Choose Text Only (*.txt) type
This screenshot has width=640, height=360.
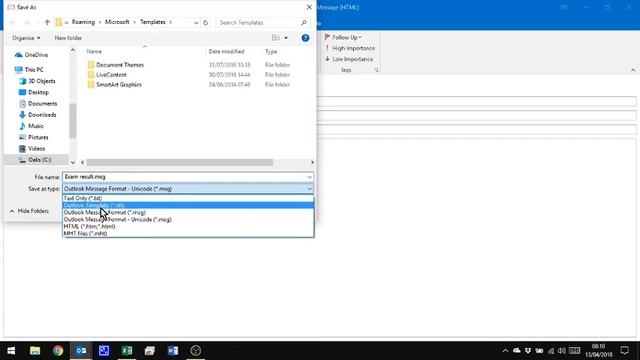coord(188,198)
